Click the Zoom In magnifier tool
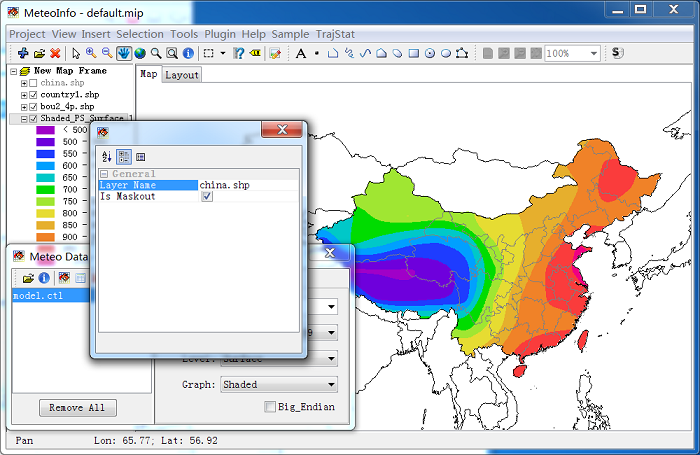Screen dimensions: 700x455 pos(91,53)
